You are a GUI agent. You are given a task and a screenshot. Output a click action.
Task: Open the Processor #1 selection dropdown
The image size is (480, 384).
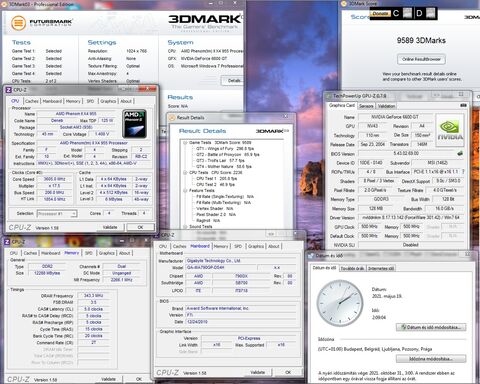pos(57,213)
